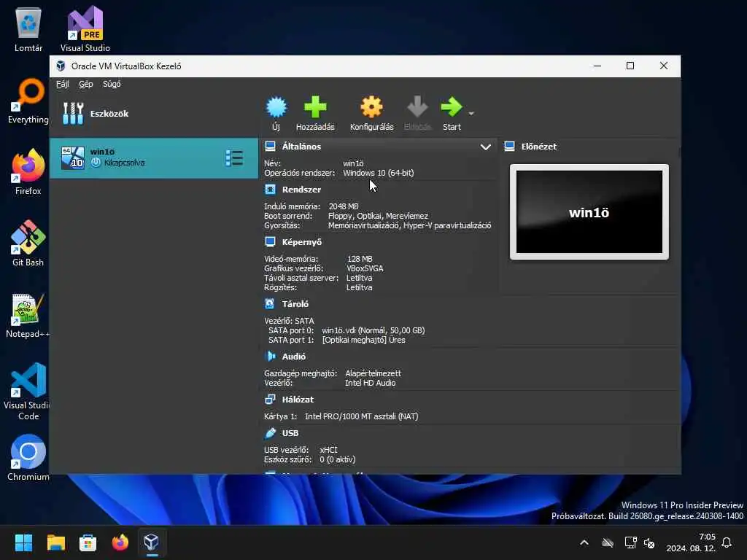The image size is (747, 560).
Task: Open the Everything search desktop icon
Action: click(x=28, y=101)
